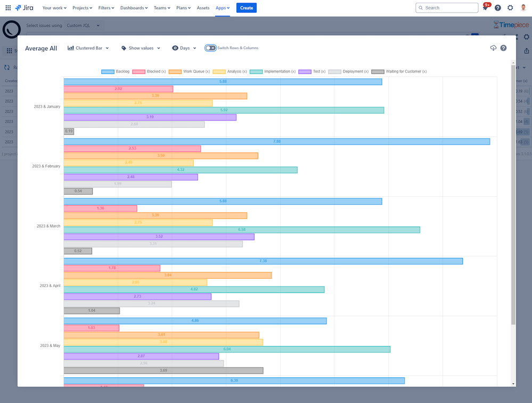Viewport: 532px width, 403px height.
Task: Click the Timepiece hourglass logo
Action: (511, 25)
